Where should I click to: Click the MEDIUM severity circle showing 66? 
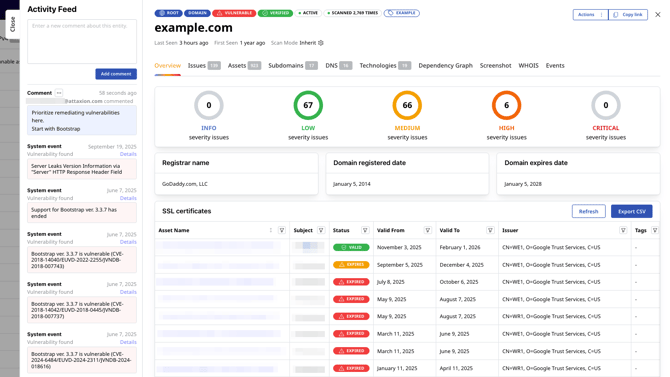tap(407, 105)
